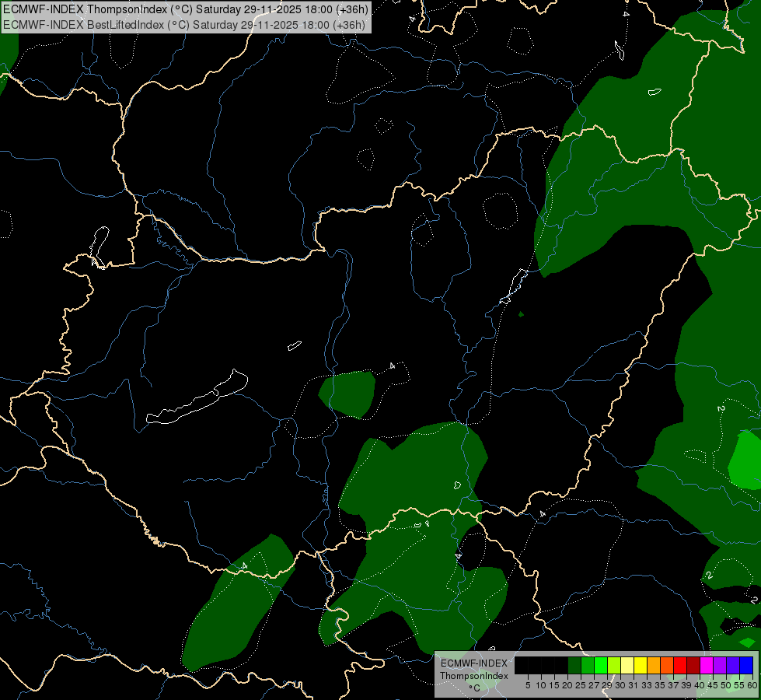Viewport: 761px width, 700px height.
Task: Click the brighter green area at right edge
Action: pyautogui.click(x=744, y=460)
